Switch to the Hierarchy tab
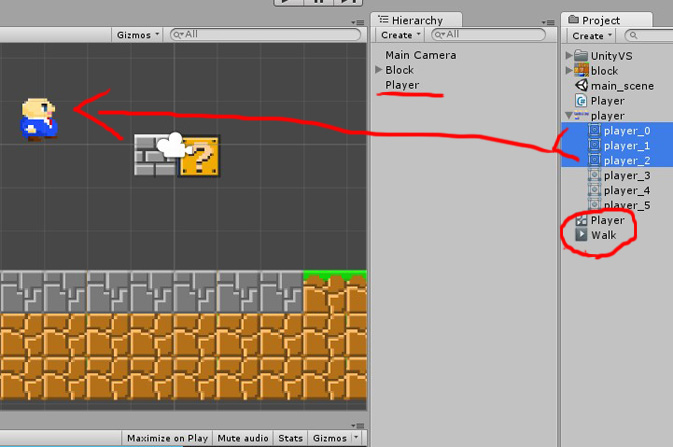This screenshot has width=673, height=447. coord(416,20)
